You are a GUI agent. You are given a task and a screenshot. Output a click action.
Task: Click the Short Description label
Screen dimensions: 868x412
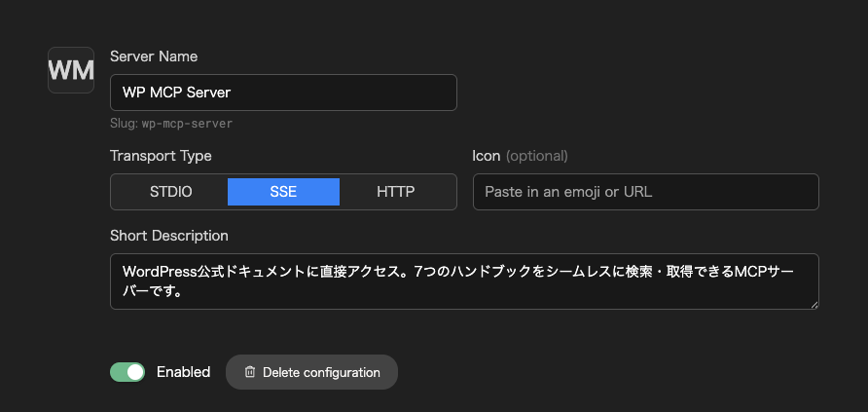click(169, 236)
